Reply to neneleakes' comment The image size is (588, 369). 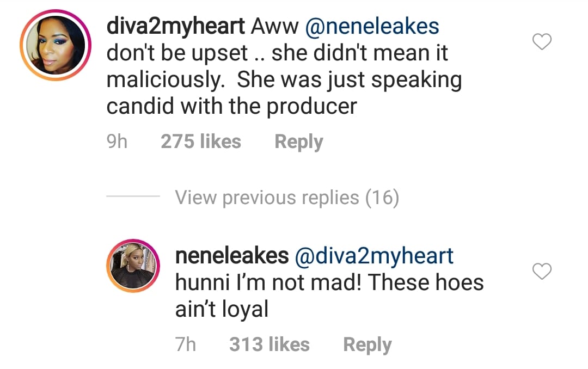click(367, 345)
